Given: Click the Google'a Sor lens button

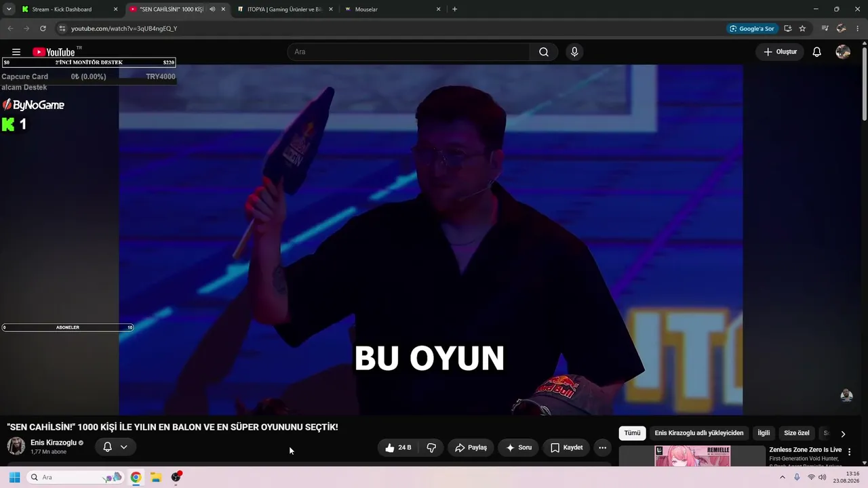Looking at the screenshot, I should pos(751,28).
